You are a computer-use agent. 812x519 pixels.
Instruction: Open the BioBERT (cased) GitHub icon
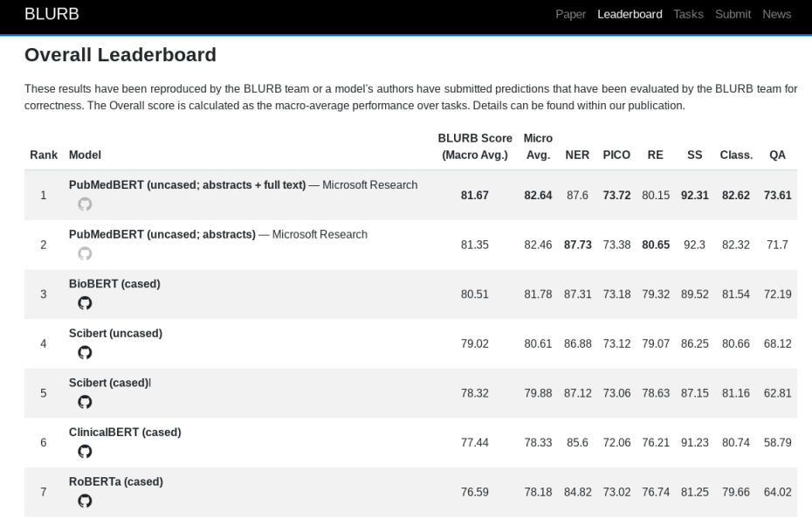click(85, 303)
